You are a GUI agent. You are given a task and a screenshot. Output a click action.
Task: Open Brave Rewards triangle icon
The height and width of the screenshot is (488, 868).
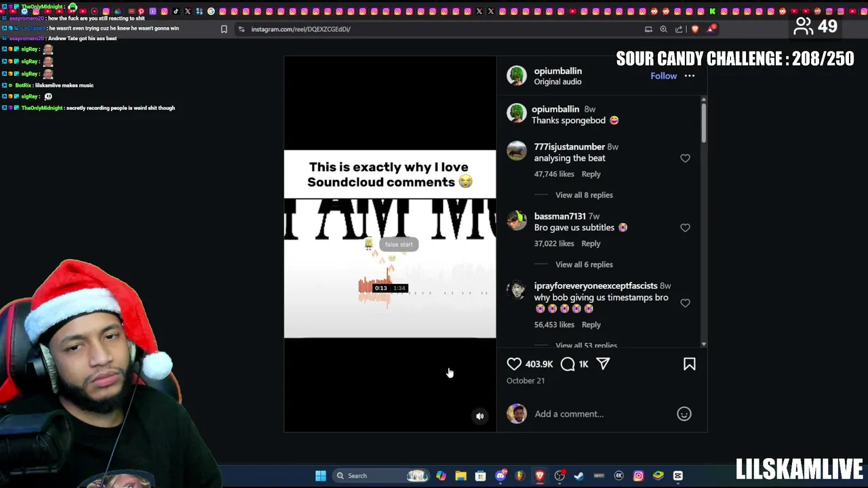click(x=710, y=28)
